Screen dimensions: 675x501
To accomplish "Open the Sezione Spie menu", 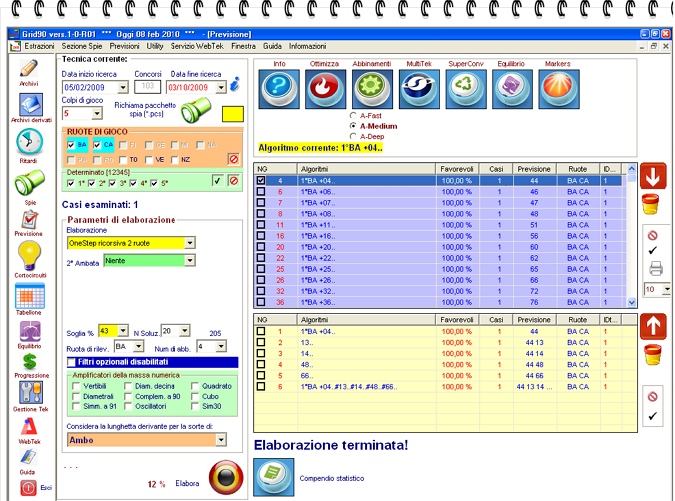I will point(82,46).
